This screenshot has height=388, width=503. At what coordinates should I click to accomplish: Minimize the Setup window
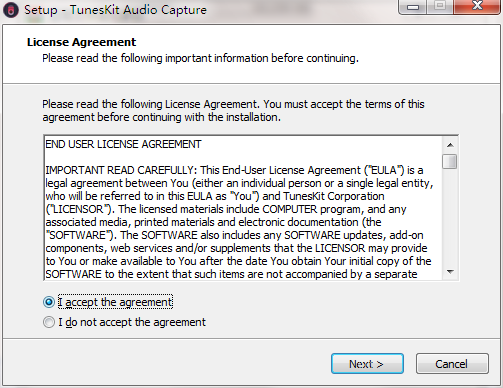point(413,7)
